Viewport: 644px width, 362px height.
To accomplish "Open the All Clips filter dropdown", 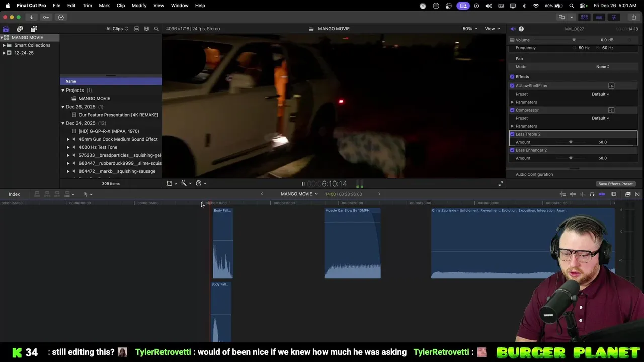I will (x=117, y=29).
